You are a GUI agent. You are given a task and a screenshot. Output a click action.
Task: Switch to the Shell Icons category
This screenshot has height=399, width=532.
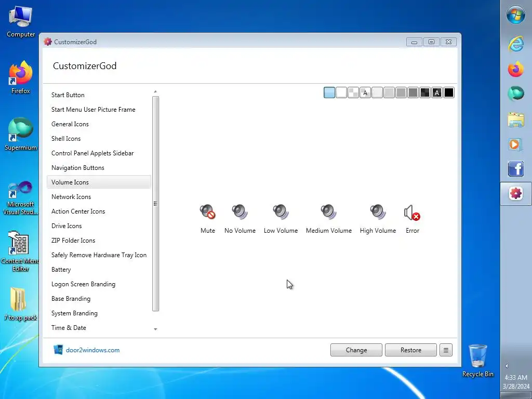point(99,139)
